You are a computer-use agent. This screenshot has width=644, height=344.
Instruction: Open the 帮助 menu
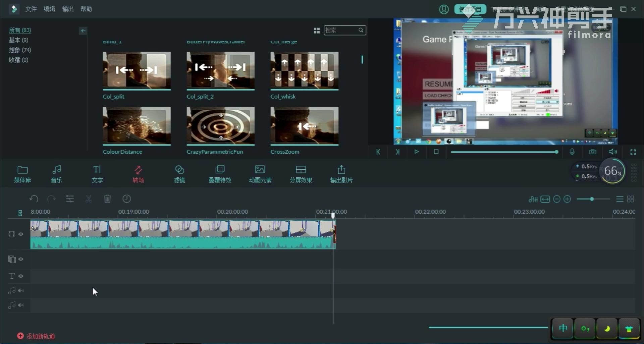click(x=86, y=9)
